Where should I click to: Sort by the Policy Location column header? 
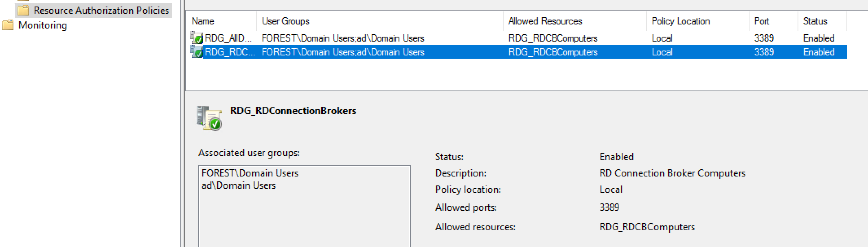pyautogui.click(x=698, y=21)
